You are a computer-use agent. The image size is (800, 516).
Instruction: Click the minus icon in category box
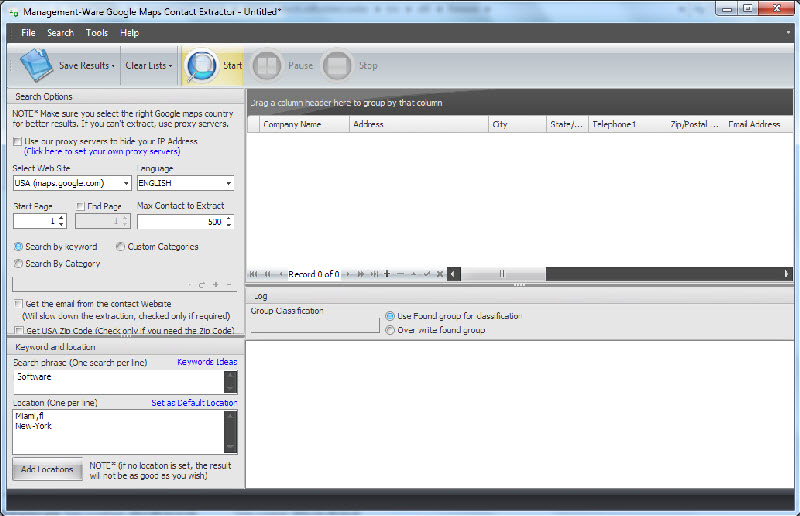[229, 285]
